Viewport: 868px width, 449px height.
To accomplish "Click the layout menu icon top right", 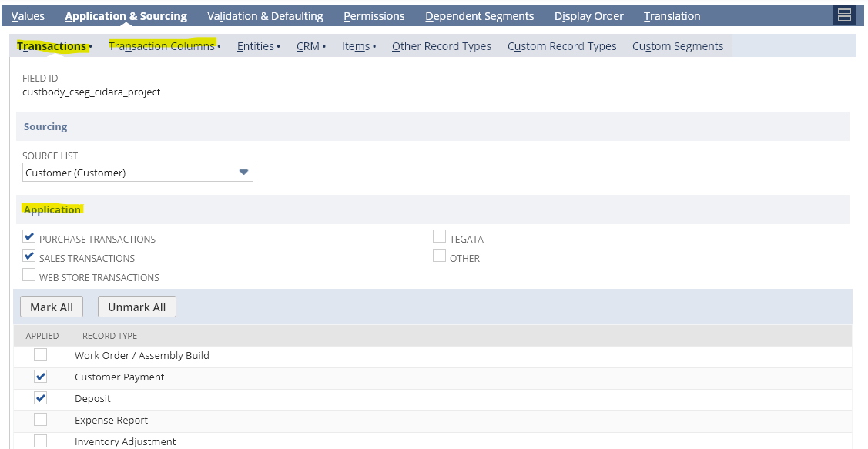I will (844, 14).
